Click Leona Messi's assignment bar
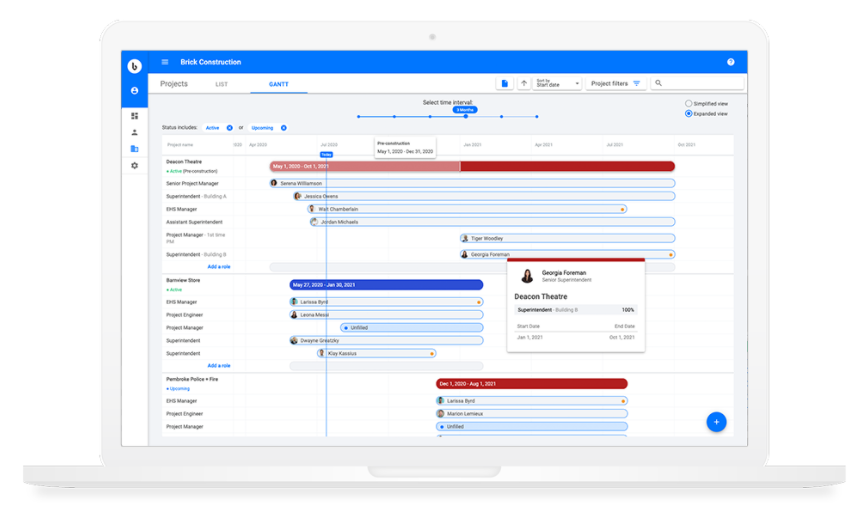This screenshot has width=860, height=515. [x=386, y=315]
